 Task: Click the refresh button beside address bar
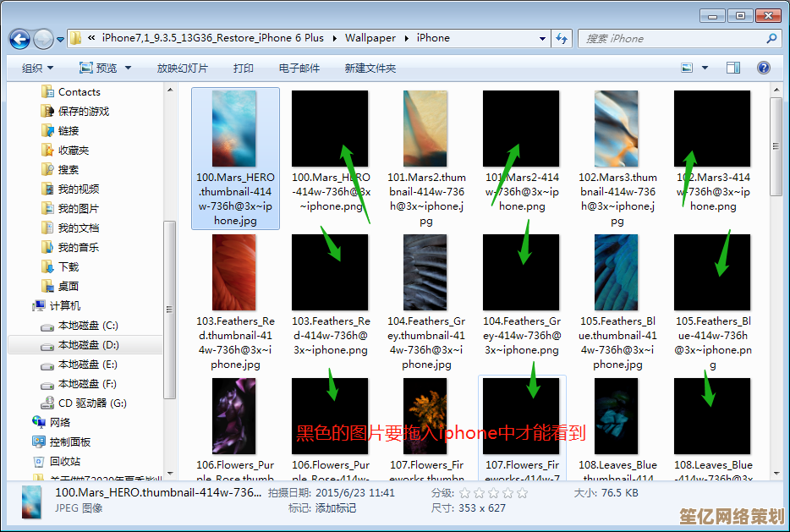tap(562, 39)
